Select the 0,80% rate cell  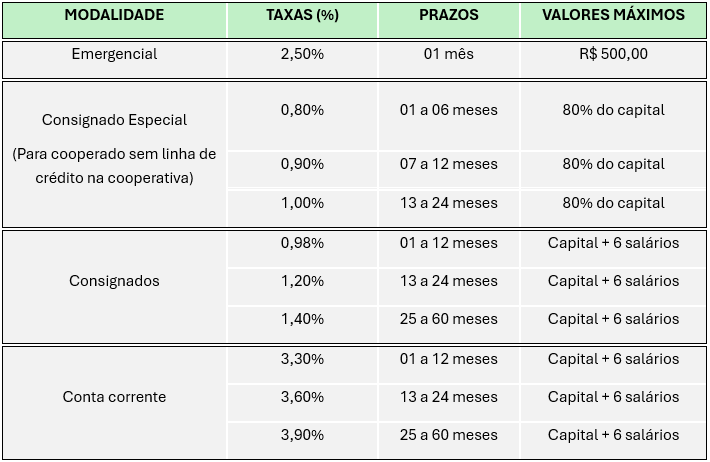click(x=302, y=110)
